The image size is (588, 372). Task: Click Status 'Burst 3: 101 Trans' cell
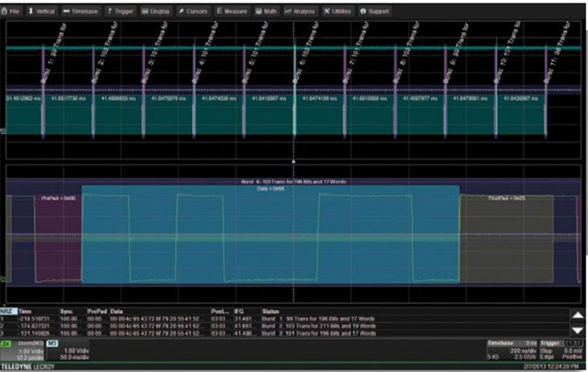tap(318, 333)
